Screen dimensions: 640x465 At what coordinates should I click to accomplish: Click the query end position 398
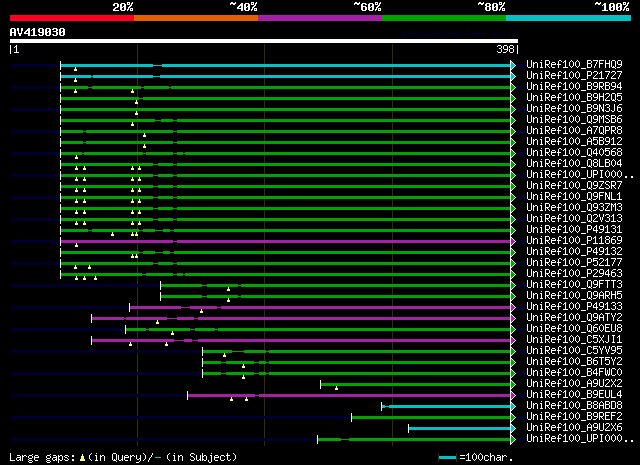[505, 49]
